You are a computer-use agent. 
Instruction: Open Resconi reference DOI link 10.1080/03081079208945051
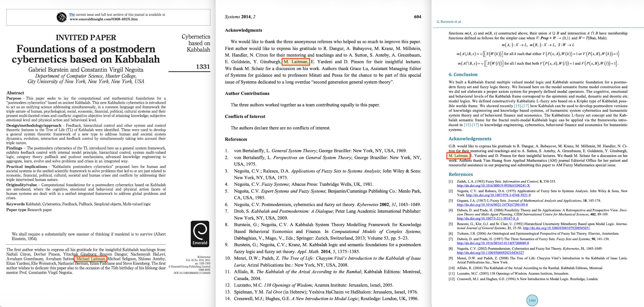[x=556, y=228]
